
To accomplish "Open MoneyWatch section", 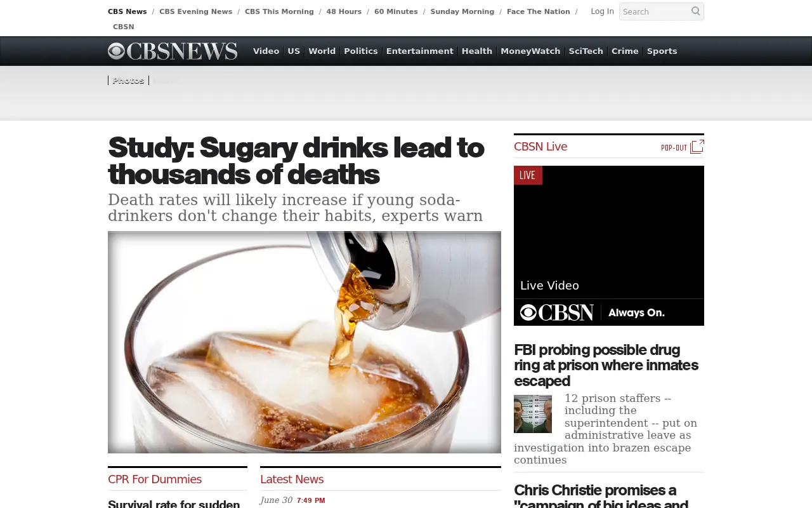I will [x=530, y=51].
